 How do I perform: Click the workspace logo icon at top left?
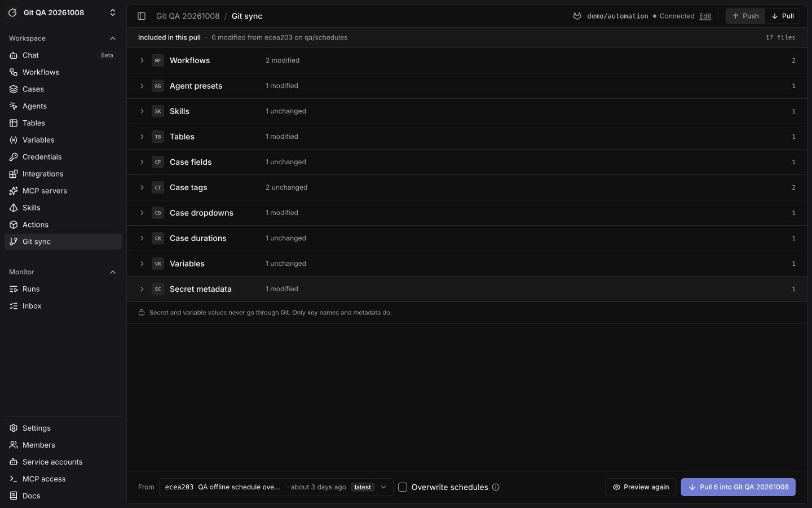tap(12, 12)
